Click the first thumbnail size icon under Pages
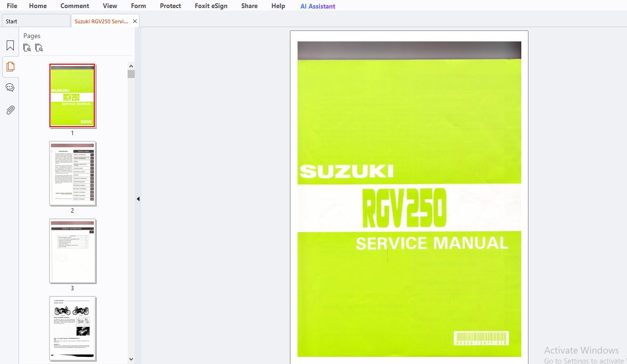Image resolution: width=627 pixels, height=364 pixels. click(x=27, y=48)
